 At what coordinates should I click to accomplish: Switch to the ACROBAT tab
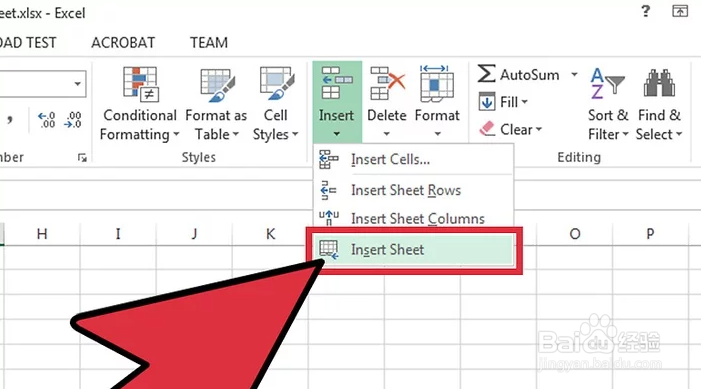[123, 42]
